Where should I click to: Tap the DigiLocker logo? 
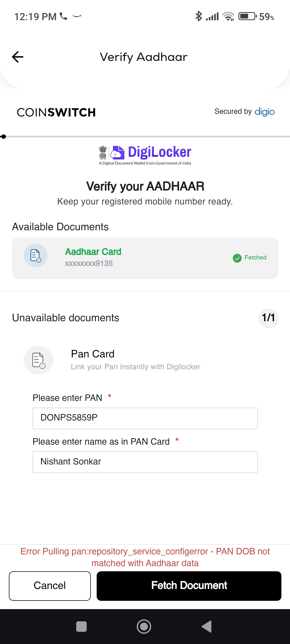(145, 155)
